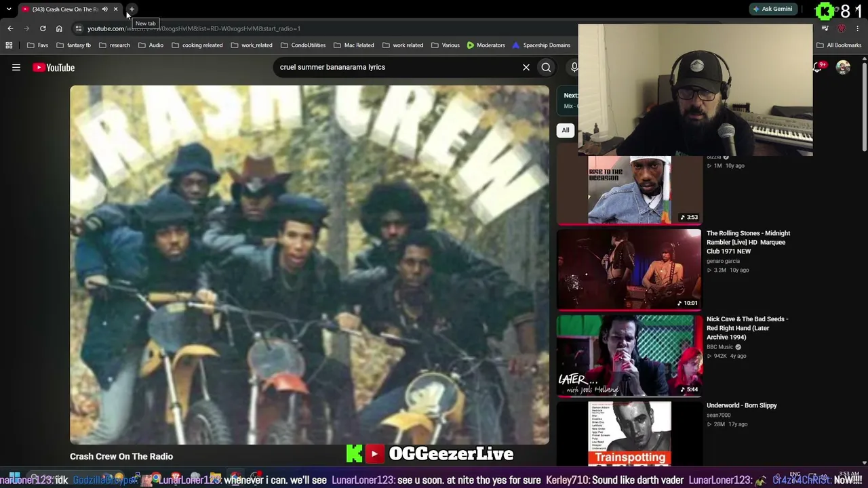Open the media controls playlist icon
The image size is (868, 488).
(x=825, y=28)
